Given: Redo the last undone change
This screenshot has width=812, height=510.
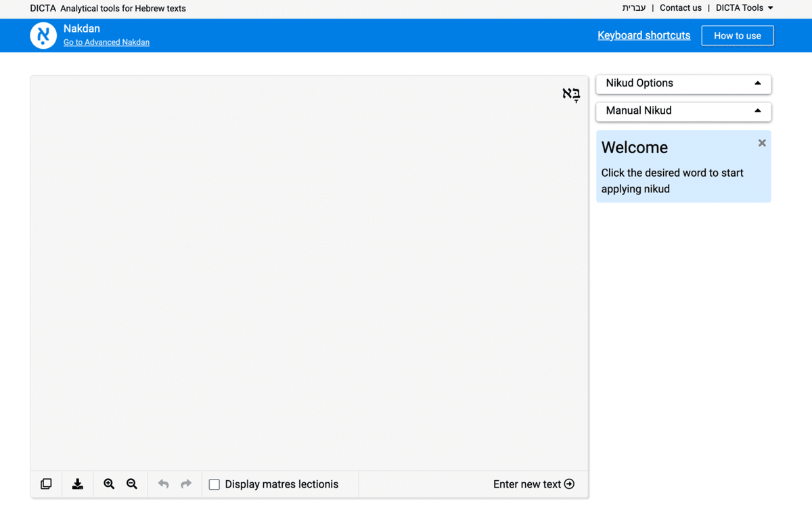Looking at the screenshot, I should click(186, 484).
